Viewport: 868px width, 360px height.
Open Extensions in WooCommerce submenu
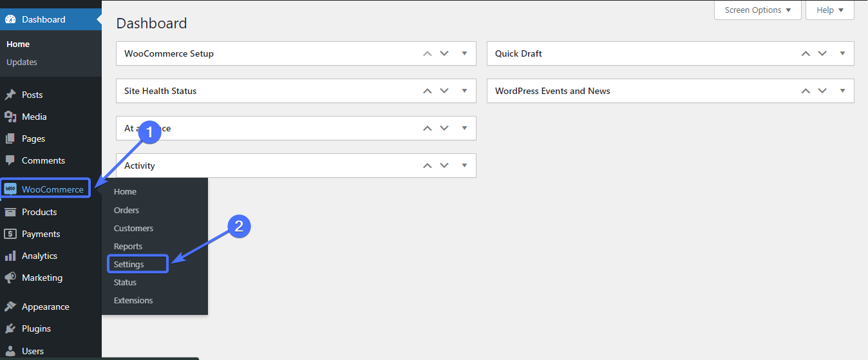[133, 300]
